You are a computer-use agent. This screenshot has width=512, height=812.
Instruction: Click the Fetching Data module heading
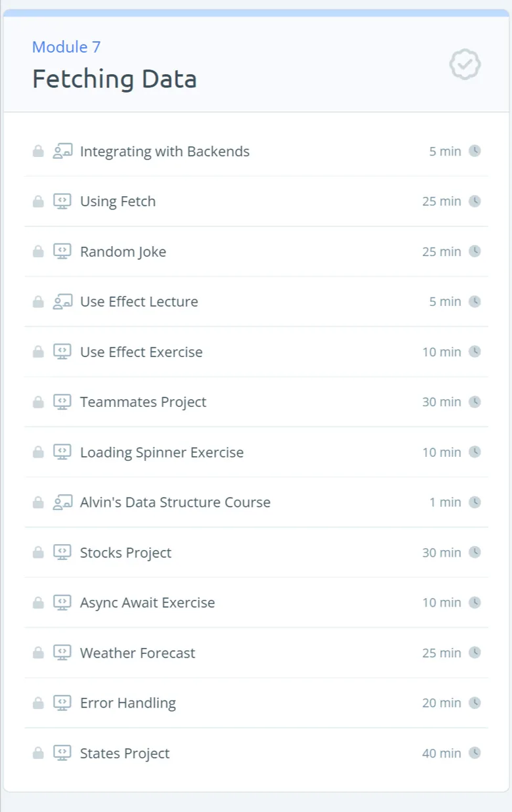click(x=114, y=79)
